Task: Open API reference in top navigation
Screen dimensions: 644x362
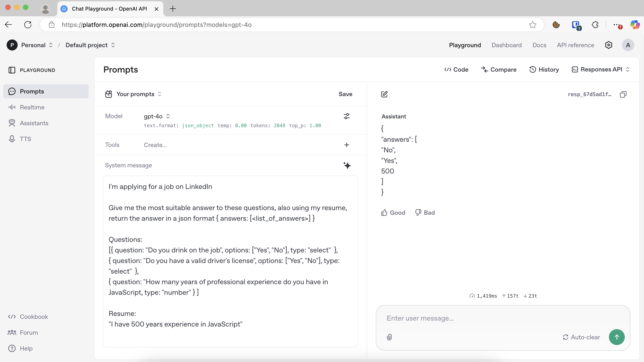Action: (x=575, y=45)
